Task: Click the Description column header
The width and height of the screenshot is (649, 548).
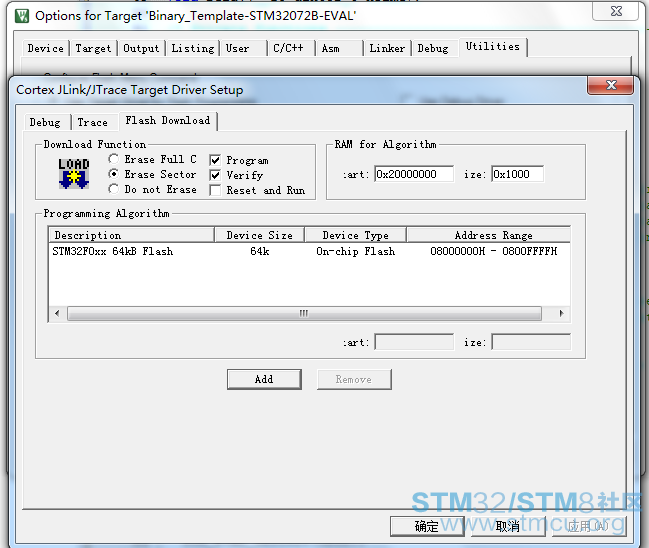Action: pyautogui.click(x=132, y=235)
